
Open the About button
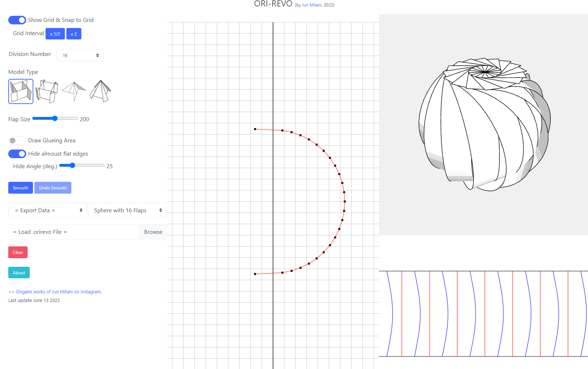point(19,273)
